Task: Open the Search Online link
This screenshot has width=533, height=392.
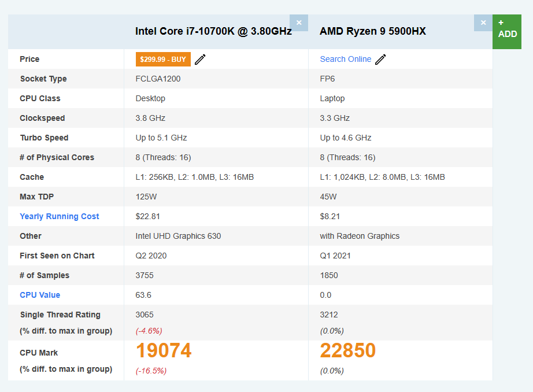Action: pos(345,59)
